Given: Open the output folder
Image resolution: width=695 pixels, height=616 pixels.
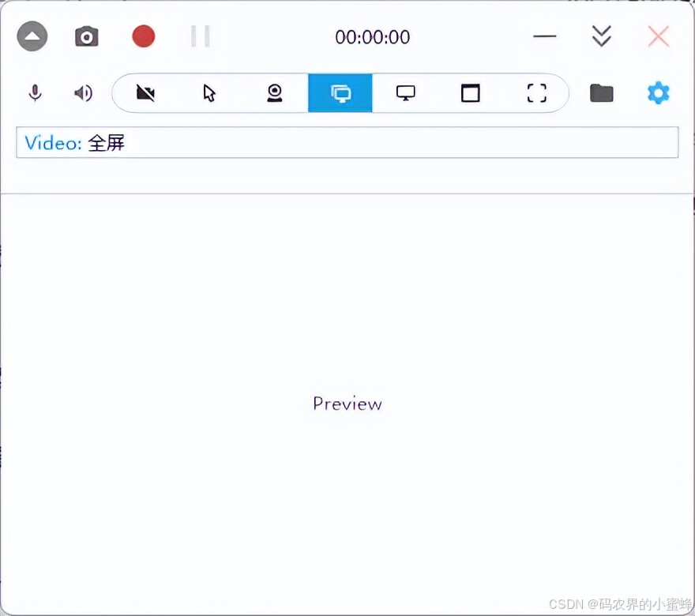Looking at the screenshot, I should pyautogui.click(x=602, y=93).
